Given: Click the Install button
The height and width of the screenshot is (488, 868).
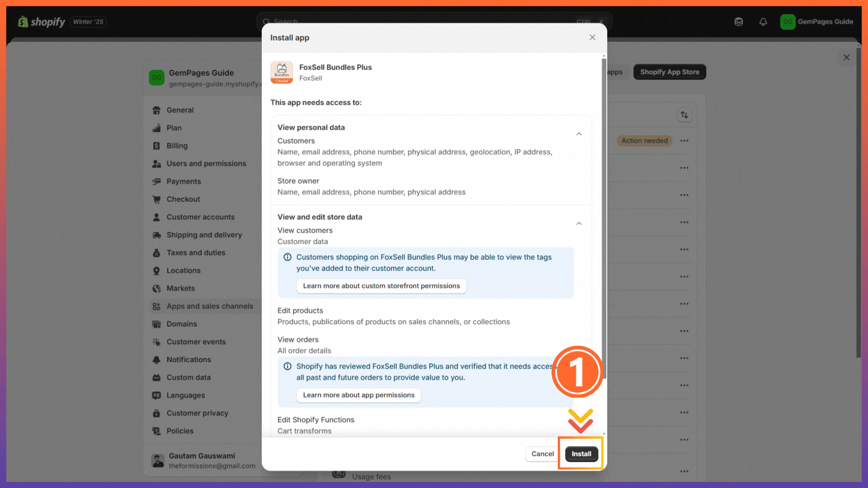Looking at the screenshot, I should (x=581, y=454).
